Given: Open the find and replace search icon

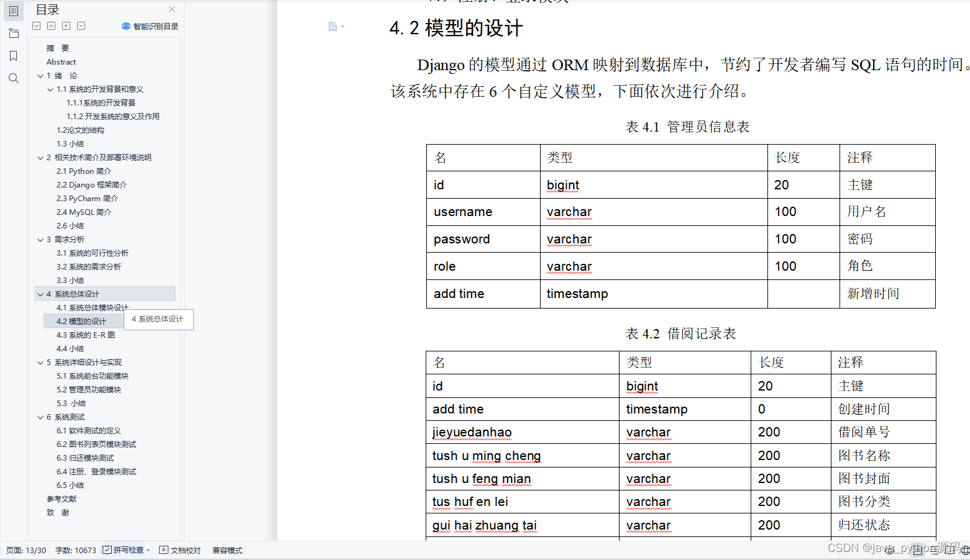Looking at the screenshot, I should (x=13, y=78).
